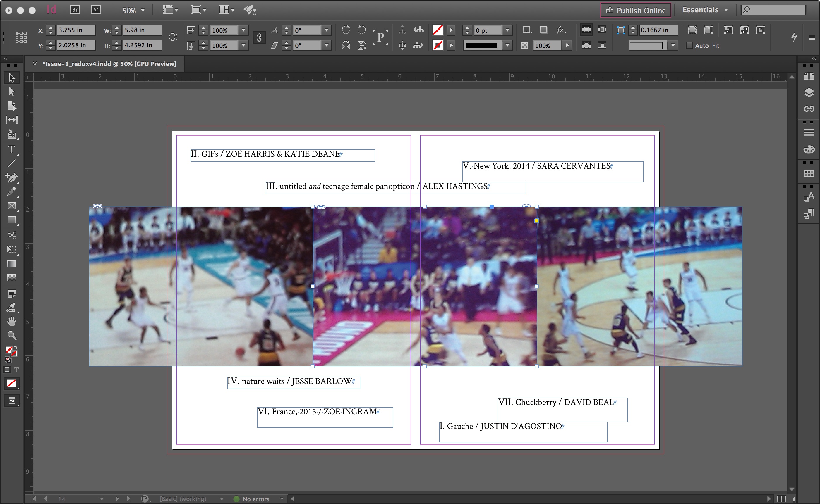Screen dimensions: 820x504
Task: Open the Layers panel icon
Action: [809, 93]
